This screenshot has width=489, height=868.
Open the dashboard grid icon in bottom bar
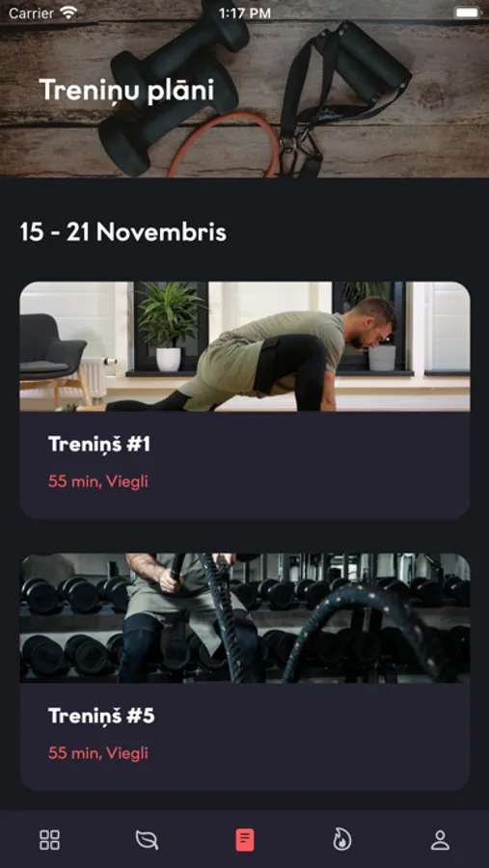point(49,840)
